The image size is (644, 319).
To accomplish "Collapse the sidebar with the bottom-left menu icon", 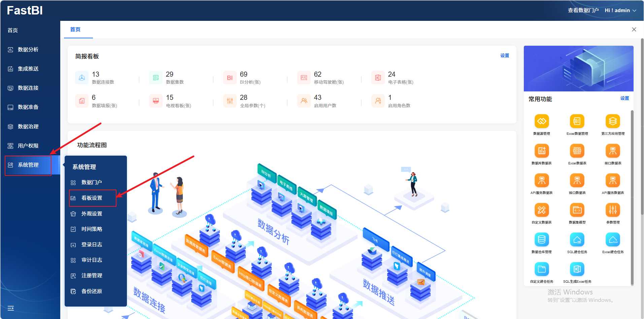I will click(x=11, y=308).
